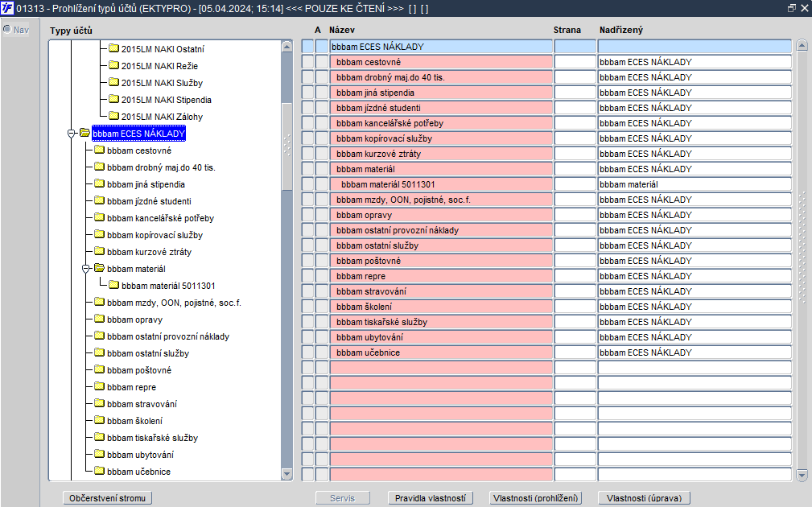
Task: Click the application logo icon in title bar
Action: [x=6, y=8]
